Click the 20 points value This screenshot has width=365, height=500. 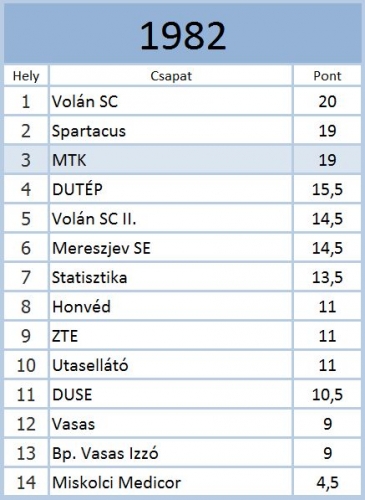coord(327,101)
